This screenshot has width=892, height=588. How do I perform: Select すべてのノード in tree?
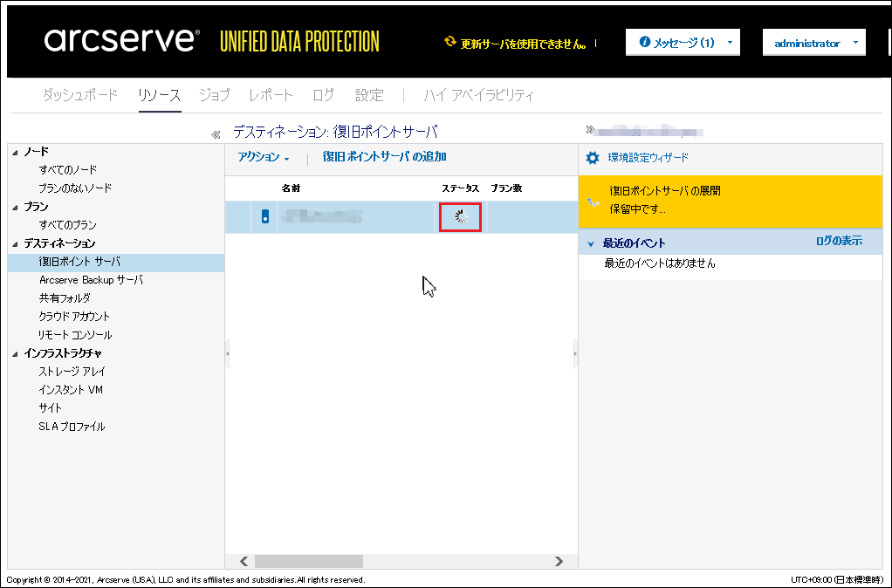(68, 169)
